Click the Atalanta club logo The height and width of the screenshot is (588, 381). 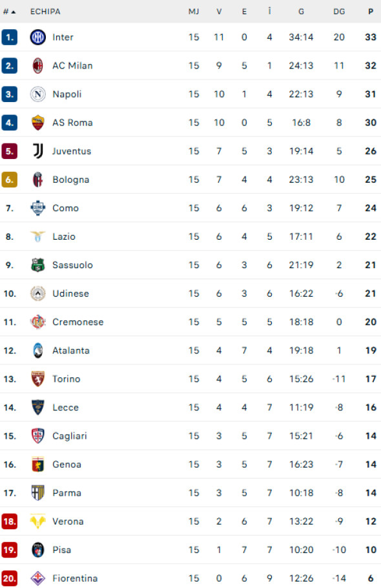click(x=38, y=350)
